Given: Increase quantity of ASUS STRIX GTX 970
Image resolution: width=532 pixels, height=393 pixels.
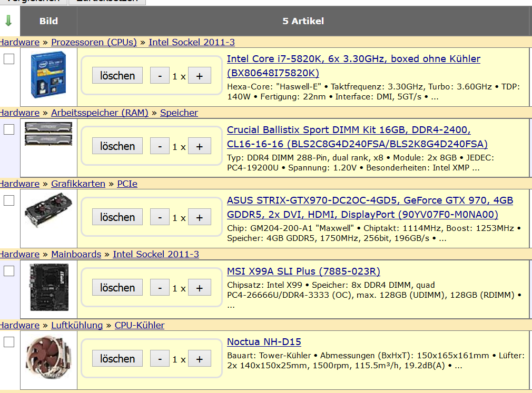Looking at the screenshot, I should coord(200,217).
